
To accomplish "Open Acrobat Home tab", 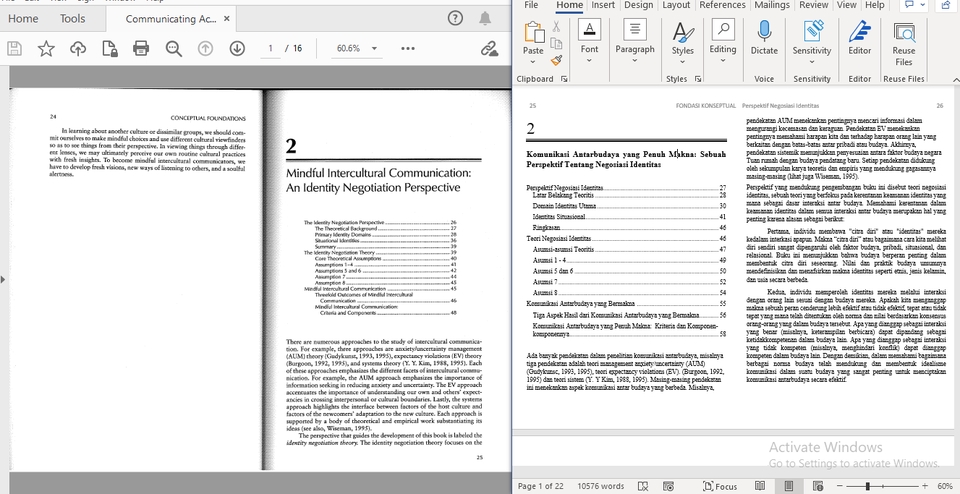I will (x=23, y=18).
